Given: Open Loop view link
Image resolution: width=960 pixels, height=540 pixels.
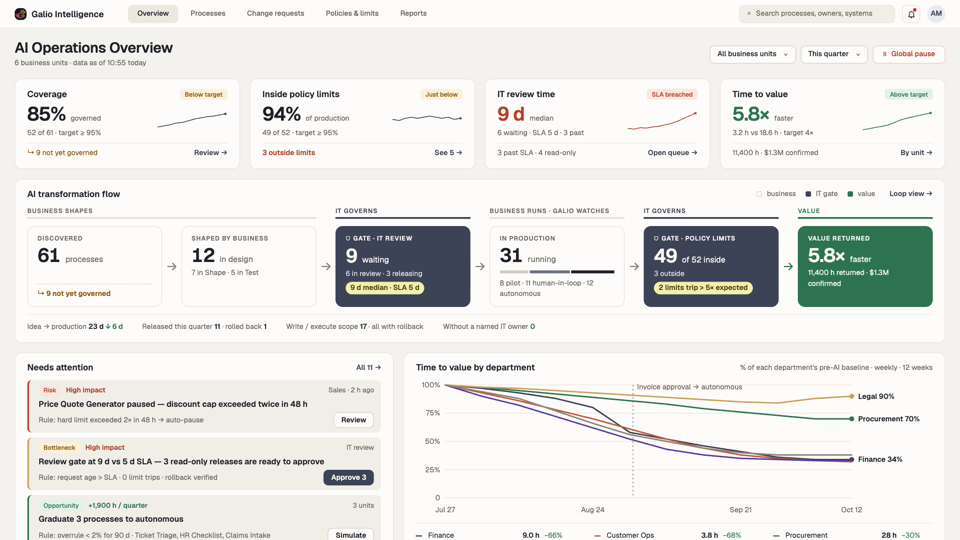Looking at the screenshot, I should (910, 193).
